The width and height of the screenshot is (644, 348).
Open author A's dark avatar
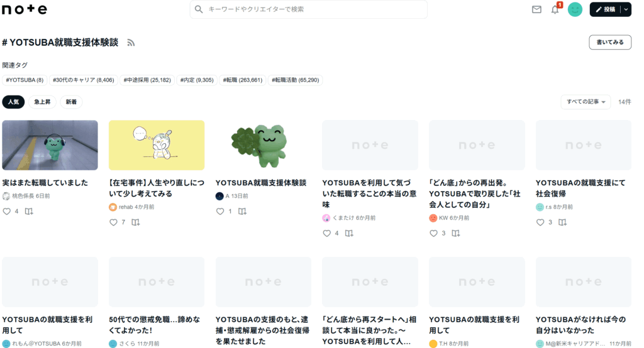pyautogui.click(x=219, y=196)
